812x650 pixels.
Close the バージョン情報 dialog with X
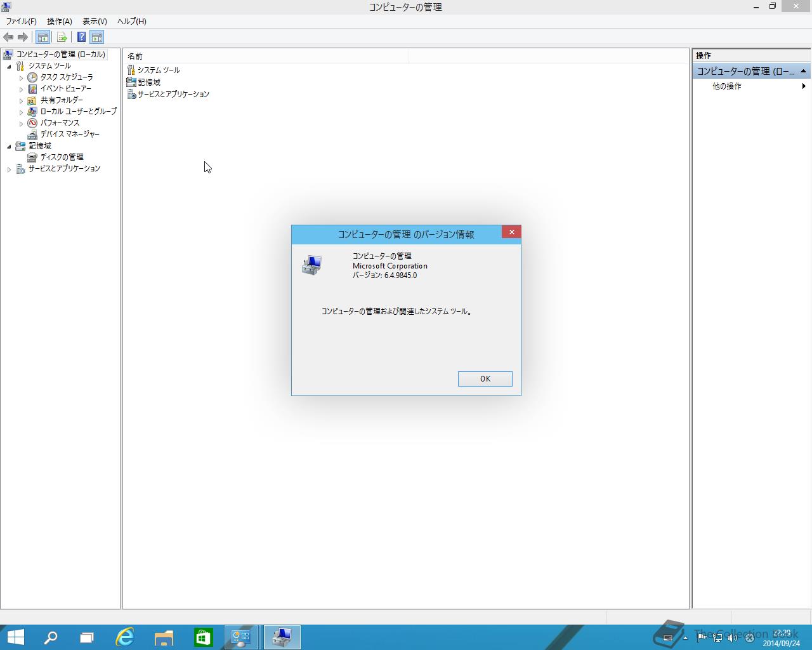tap(511, 232)
